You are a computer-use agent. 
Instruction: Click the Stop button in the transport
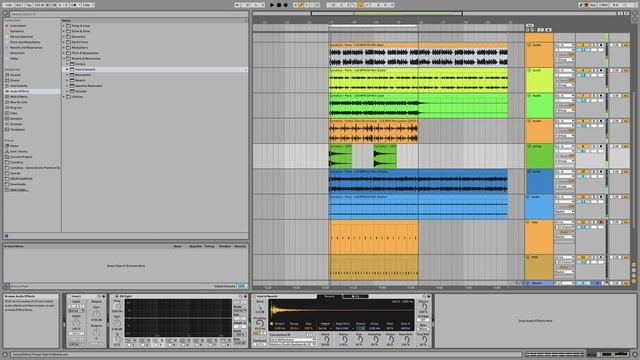(279, 5)
